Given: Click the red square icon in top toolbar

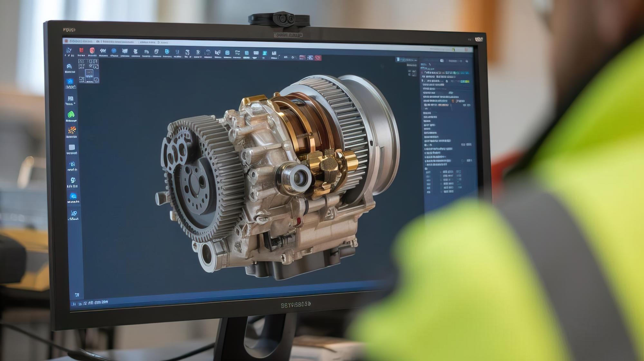Looking at the screenshot, I should [x=81, y=50].
